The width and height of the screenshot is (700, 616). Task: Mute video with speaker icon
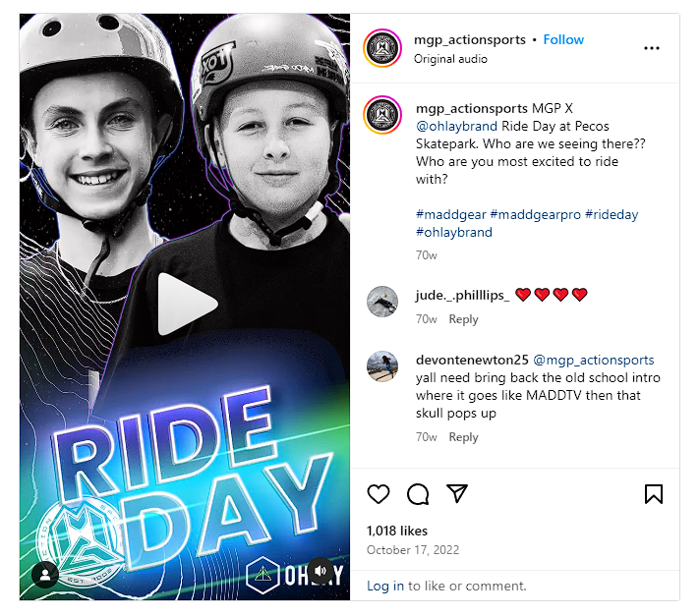pos(321,571)
